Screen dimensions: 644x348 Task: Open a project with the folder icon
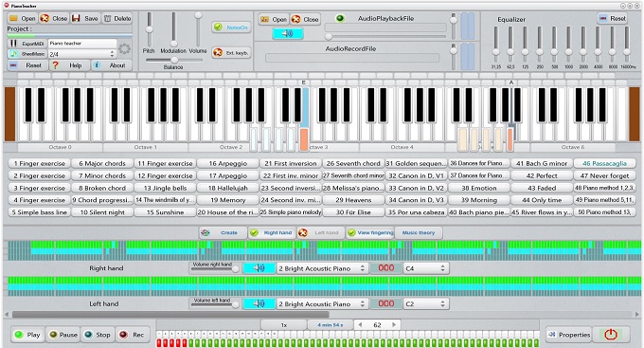tap(23, 19)
